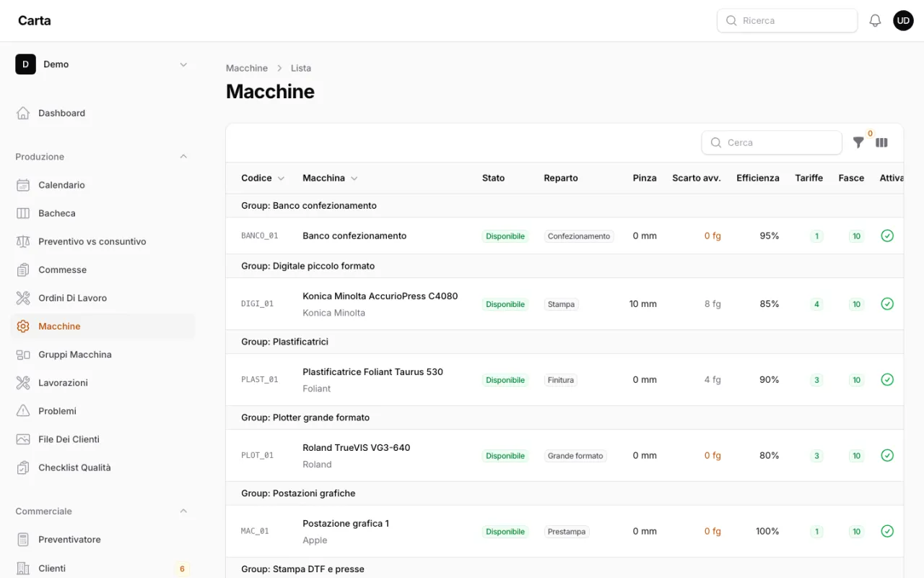Screen dimensions: 924x578
Task: Click the Tariffe count badge for DIGI_01
Action: [x=816, y=305]
